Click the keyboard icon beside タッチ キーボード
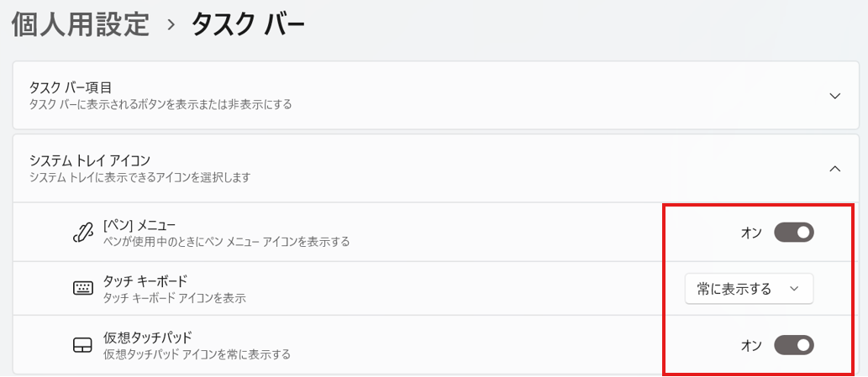This screenshot has height=377, width=868. 82,289
